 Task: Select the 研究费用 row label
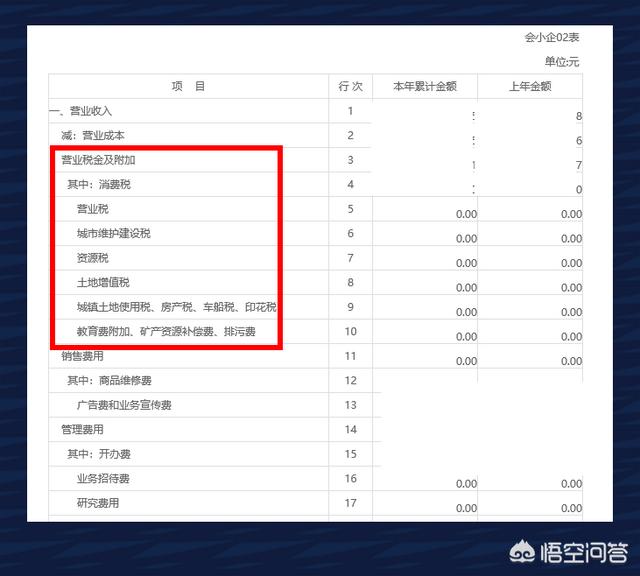pyautogui.click(x=98, y=503)
